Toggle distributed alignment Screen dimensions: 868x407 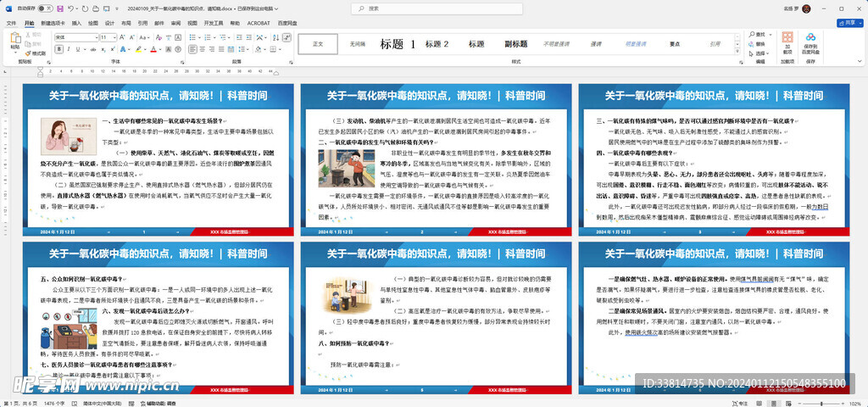pos(231,49)
